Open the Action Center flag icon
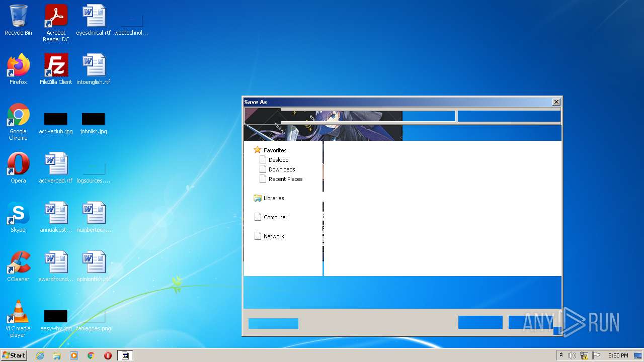The height and width of the screenshot is (362, 644). pos(596,355)
